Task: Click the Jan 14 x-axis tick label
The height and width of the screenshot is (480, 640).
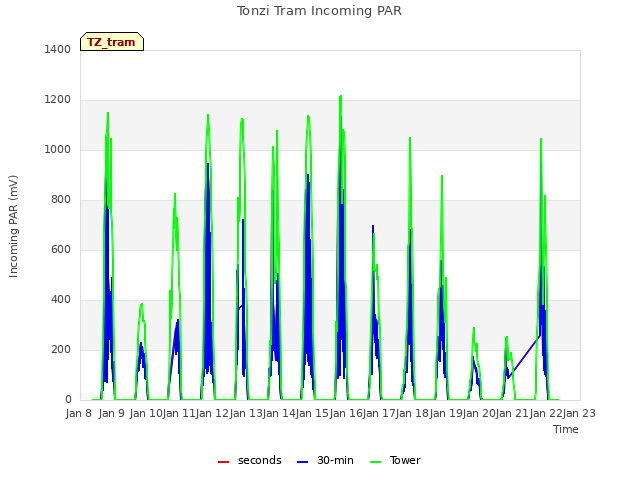Action: 279,413
